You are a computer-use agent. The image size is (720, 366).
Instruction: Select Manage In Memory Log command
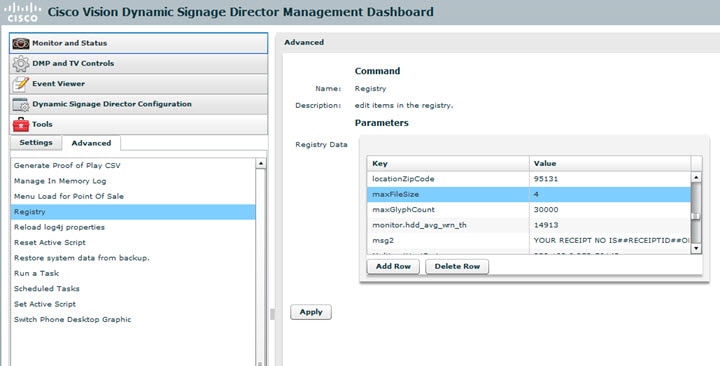(x=133, y=181)
